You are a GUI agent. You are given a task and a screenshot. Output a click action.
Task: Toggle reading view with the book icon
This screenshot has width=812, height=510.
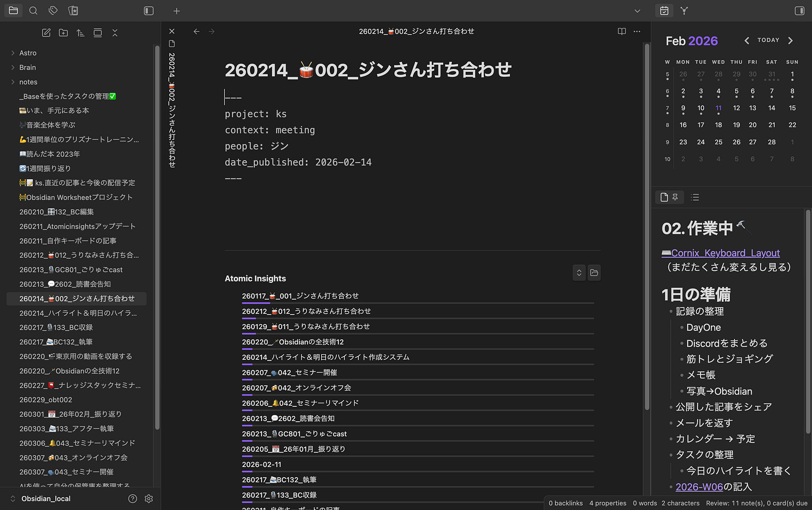pyautogui.click(x=621, y=31)
